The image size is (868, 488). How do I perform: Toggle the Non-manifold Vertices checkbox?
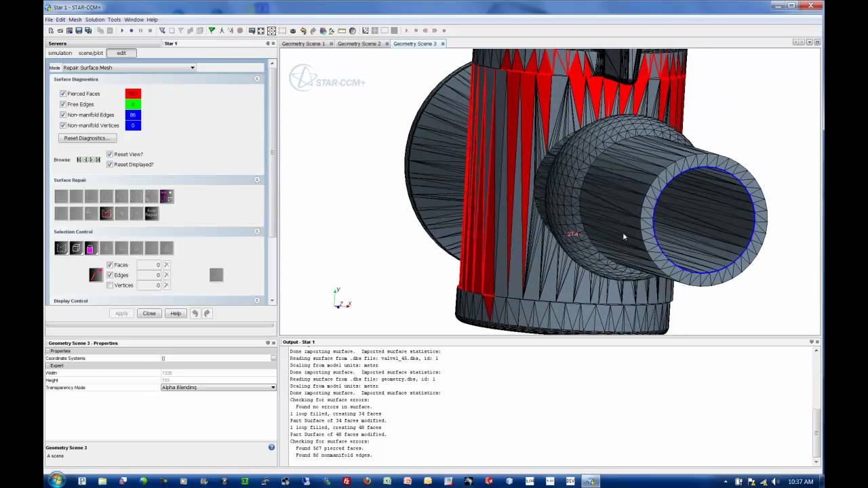pyautogui.click(x=63, y=125)
